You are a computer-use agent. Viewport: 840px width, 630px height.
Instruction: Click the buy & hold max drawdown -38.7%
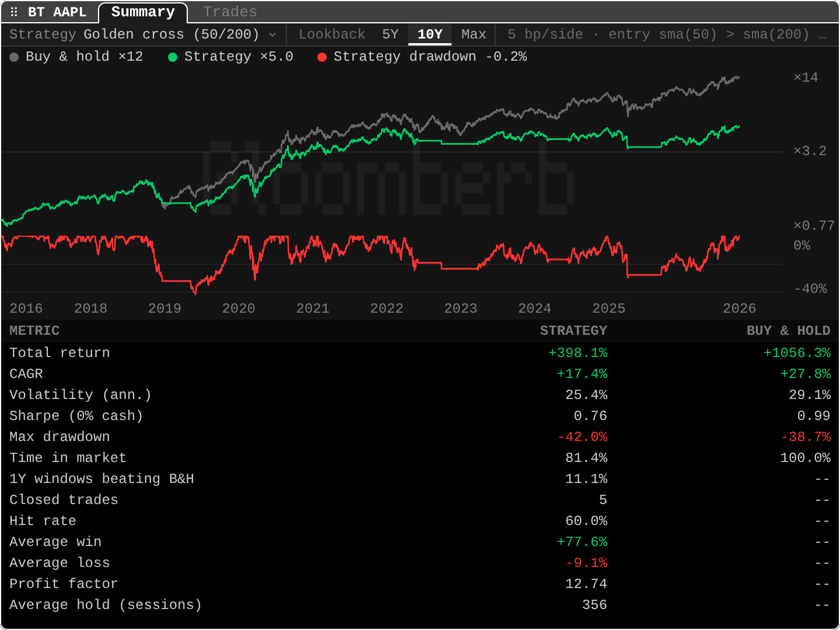tap(806, 437)
